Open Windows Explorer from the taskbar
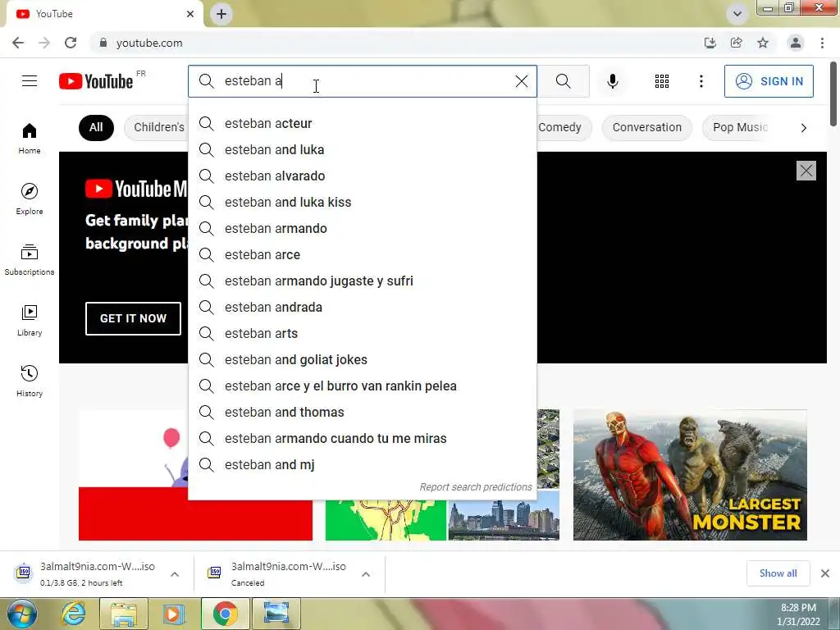This screenshot has height=630, width=840. [x=124, y=614]
